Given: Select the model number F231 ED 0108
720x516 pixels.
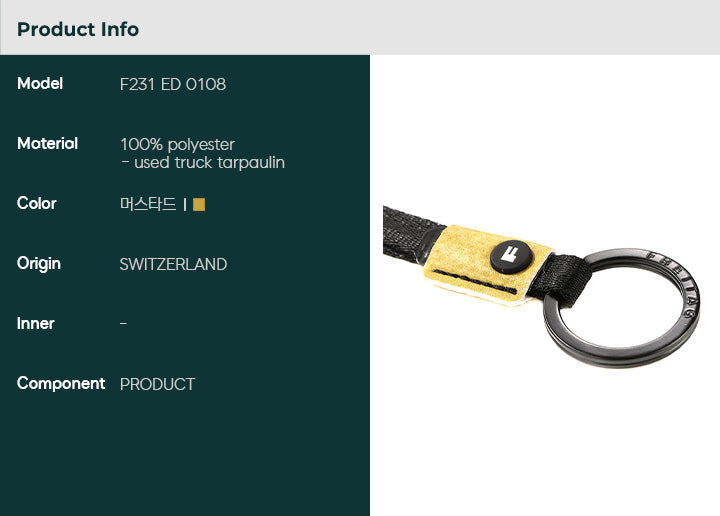Looking at the screenshot, I should point(173,84).
